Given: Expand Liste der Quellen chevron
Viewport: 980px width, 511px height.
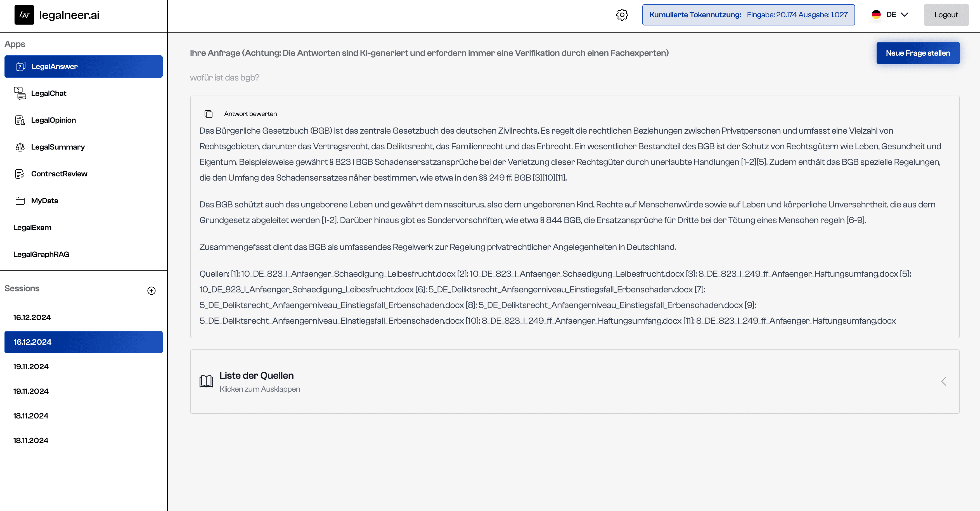Looking at the screenshot, I should [943, 381].
